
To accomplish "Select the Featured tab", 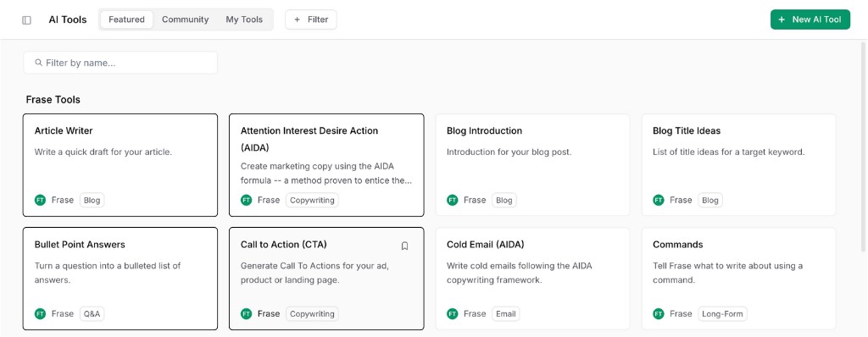I will (x=126, y=19).
